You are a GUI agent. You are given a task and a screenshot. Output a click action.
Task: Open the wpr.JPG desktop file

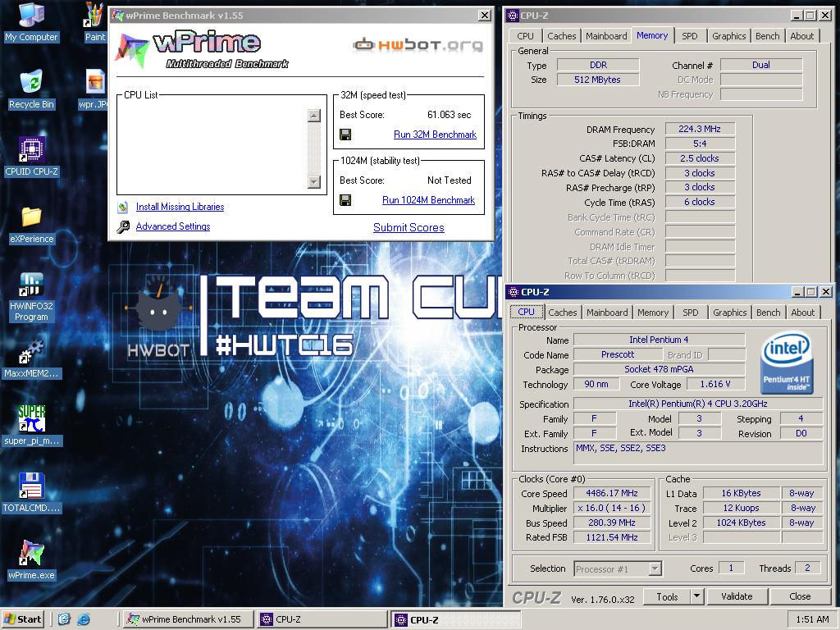94,89
